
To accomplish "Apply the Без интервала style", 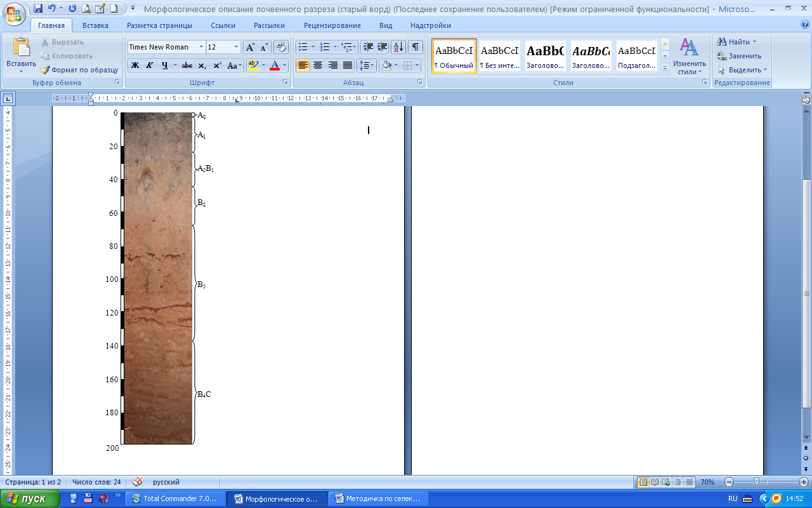I will coord(500,55).
